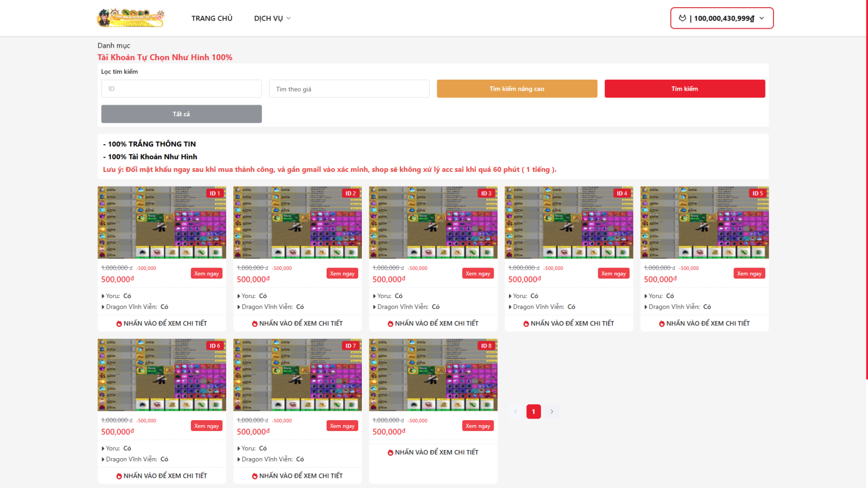Open the TRANG CHỦ menu item
The height and width of the screenshot is (488, 868).
click(x=212, y=18)
